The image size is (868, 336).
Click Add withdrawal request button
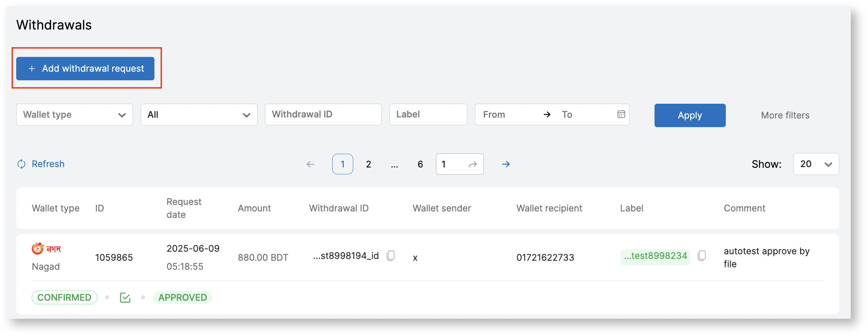tap(85, 68)
